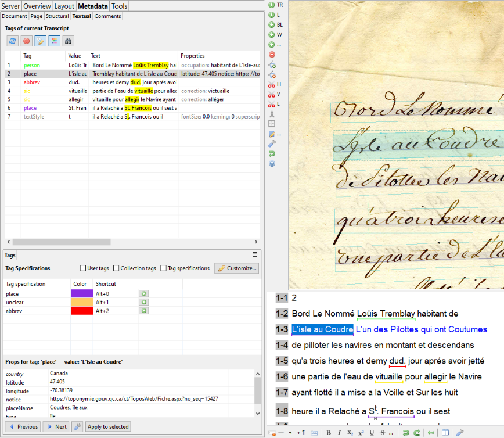Click the add text region (TR) icon
The width and height of the screenshot is (504, 438).
[272, 5]
